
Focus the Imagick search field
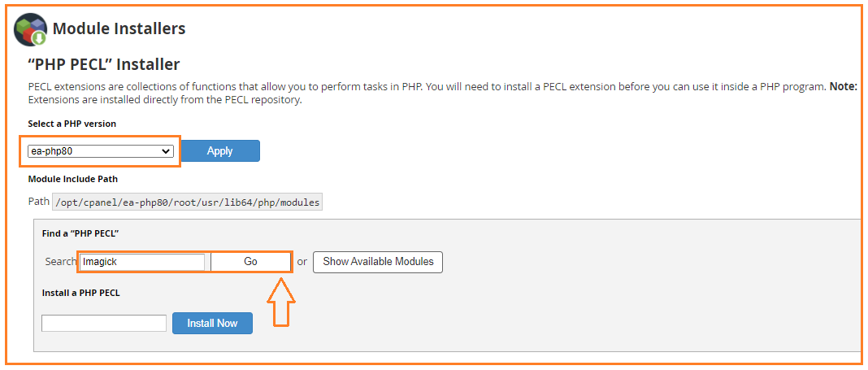(x=142, y=262)
